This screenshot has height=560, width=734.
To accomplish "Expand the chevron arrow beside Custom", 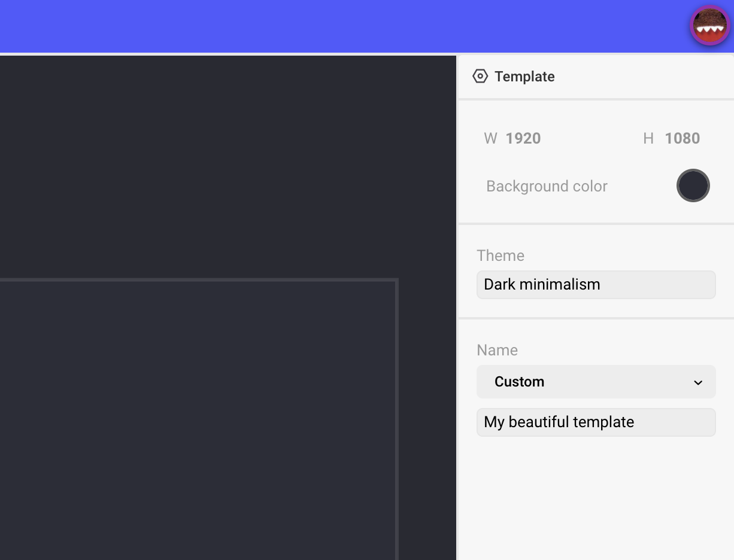I will 697,382.
